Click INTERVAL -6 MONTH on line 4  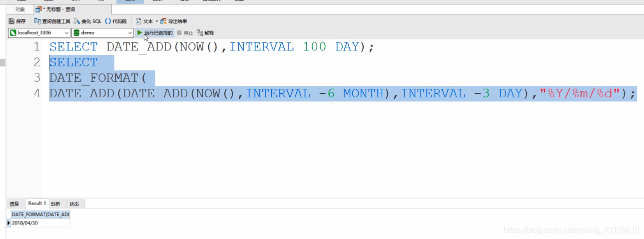(314, 93)
